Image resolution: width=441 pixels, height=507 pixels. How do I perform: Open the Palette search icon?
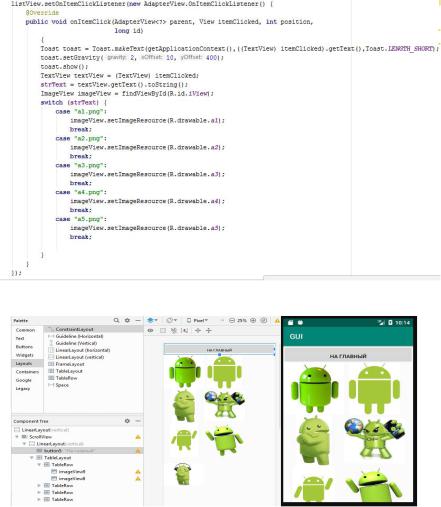116,320
